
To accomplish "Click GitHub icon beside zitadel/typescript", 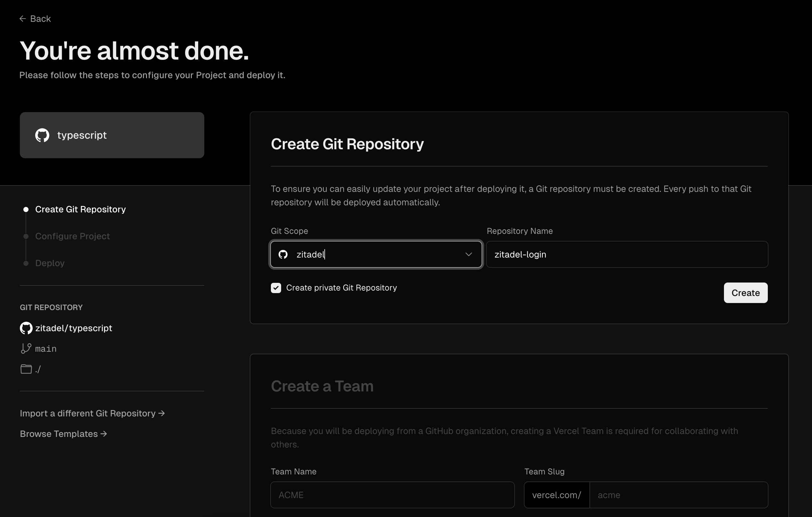I will (26, 328).
